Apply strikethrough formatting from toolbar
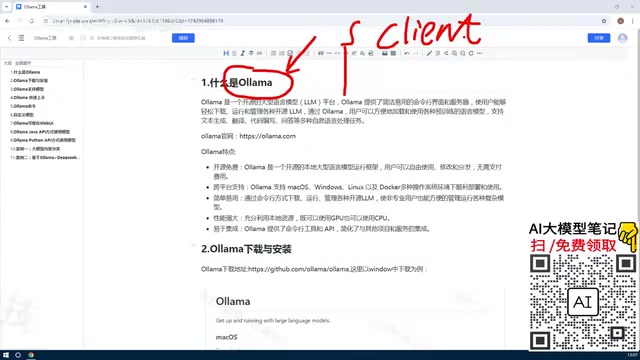The image size is (640, 360). tap(251, 53)
